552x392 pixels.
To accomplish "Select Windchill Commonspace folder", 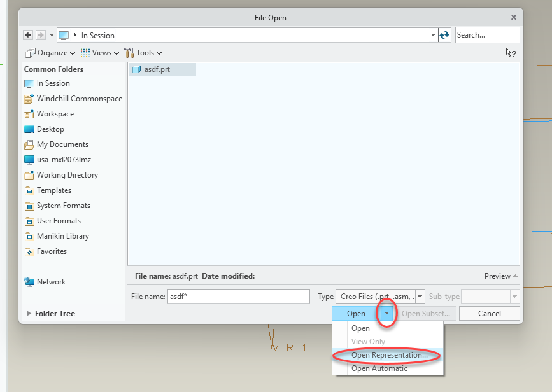I will 73,99.
